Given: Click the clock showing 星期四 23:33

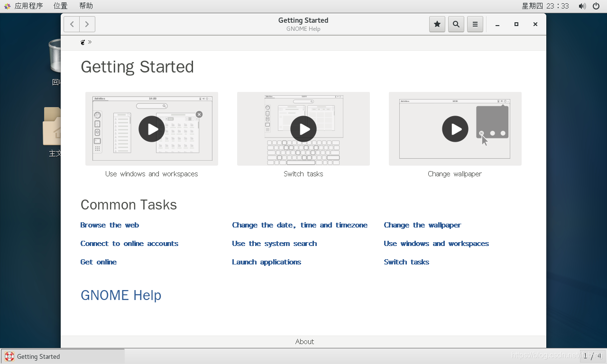Looking at the screenshot, I should point(545,6).
